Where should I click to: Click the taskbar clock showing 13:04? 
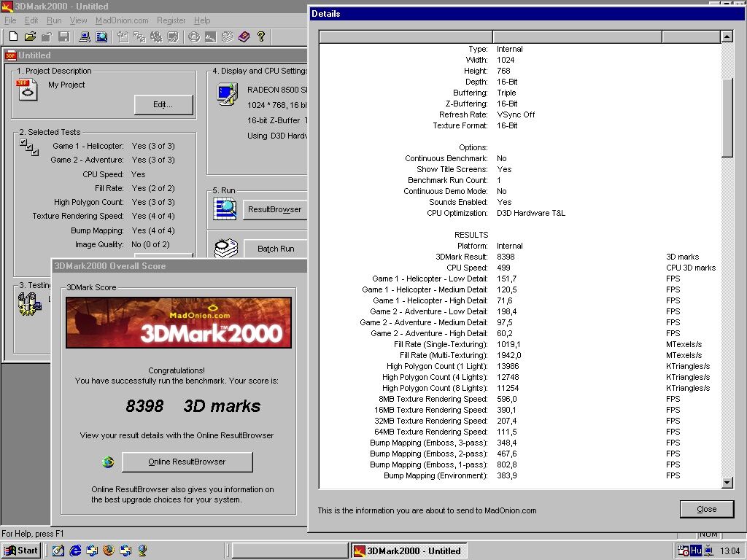coord(729,551)
